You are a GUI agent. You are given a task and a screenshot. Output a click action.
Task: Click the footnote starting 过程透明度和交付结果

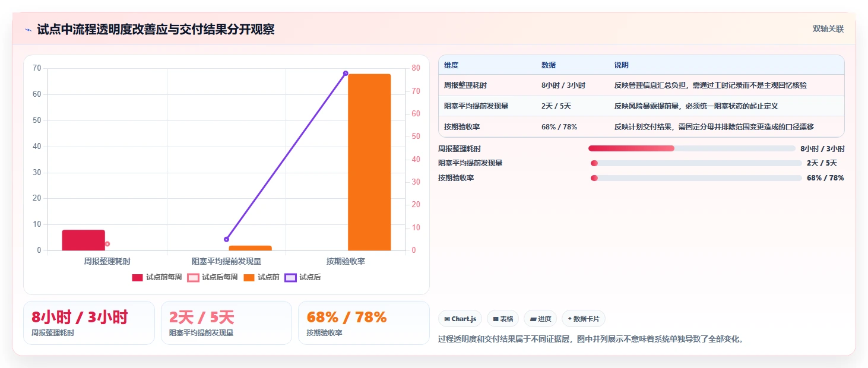(x=591, y=340)
